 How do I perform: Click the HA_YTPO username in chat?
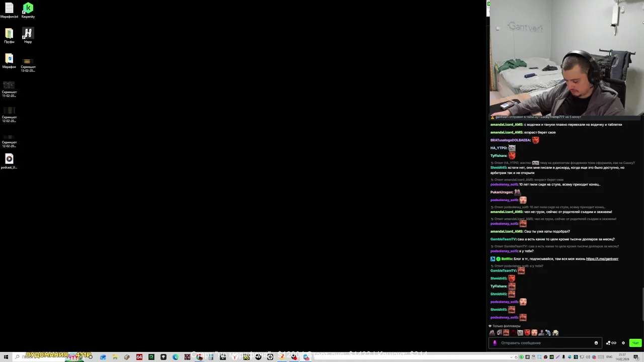click(x=499, y=148)
